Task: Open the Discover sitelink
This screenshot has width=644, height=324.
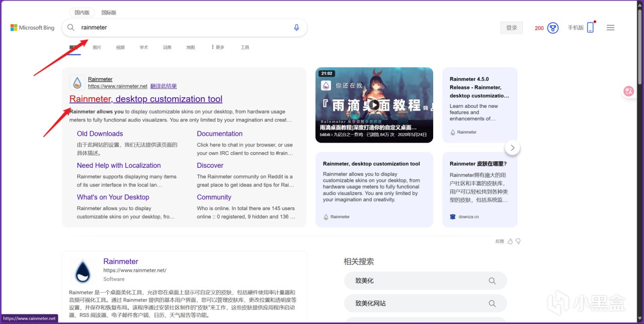Action: [x=210, y=165]
